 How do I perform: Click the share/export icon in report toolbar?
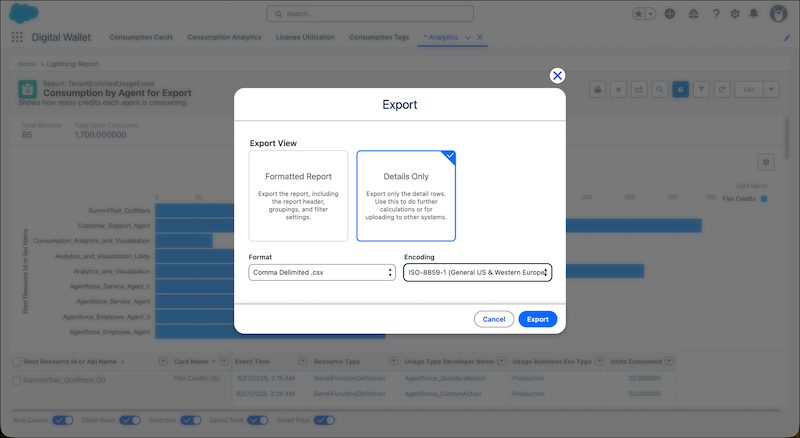click(639, 89)
